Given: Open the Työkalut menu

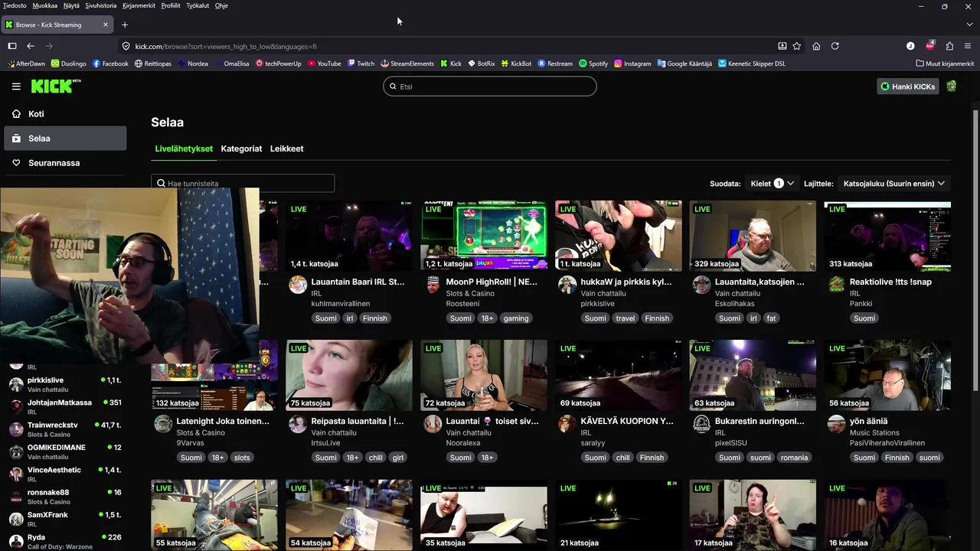Looking at the screenshot, I should 198,5.
